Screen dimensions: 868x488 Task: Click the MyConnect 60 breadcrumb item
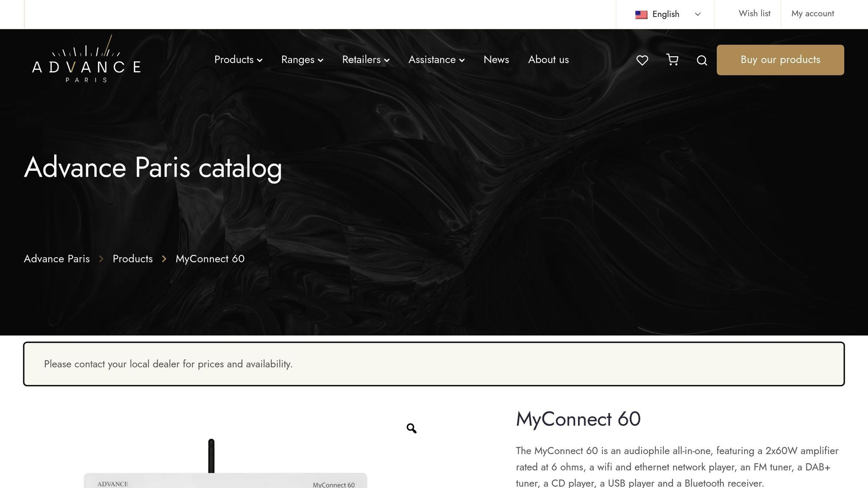(x=210, y=259)
